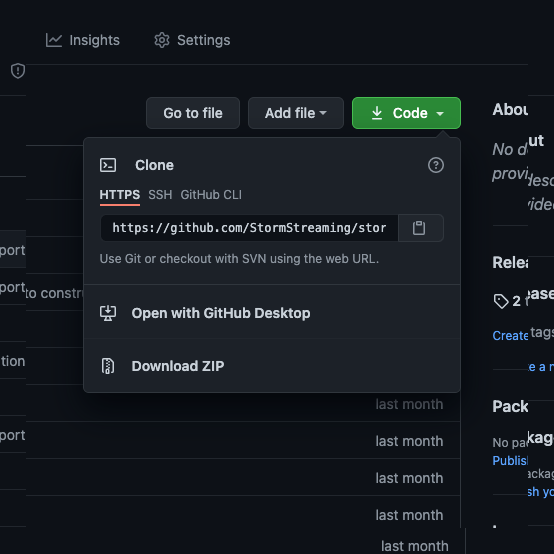Open the Insights tab
554x554 pixels.
(x=83, y=40)
